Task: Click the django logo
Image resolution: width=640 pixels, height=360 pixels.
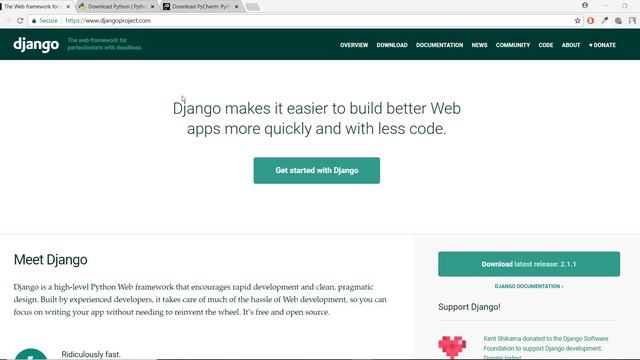Action: pos(36,44)
